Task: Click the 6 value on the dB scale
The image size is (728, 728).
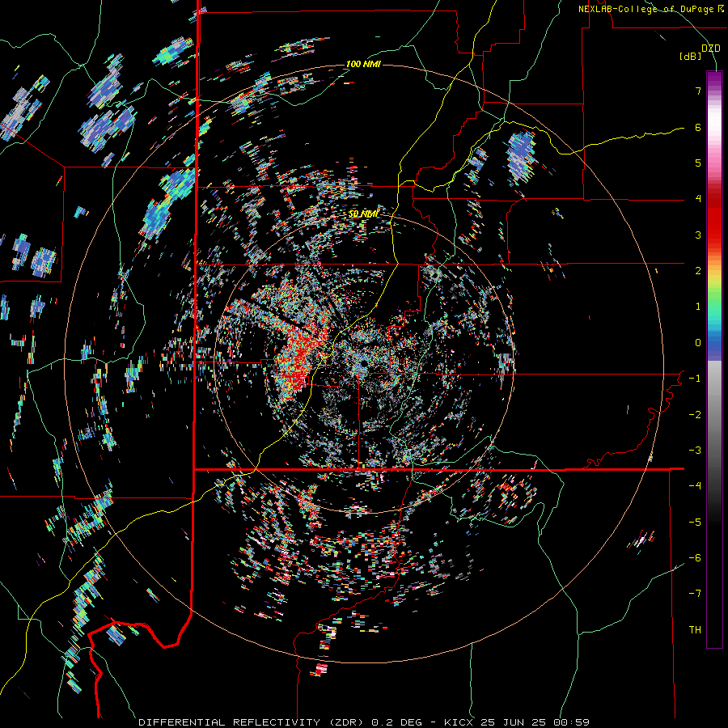Action: tap(698, 127)
